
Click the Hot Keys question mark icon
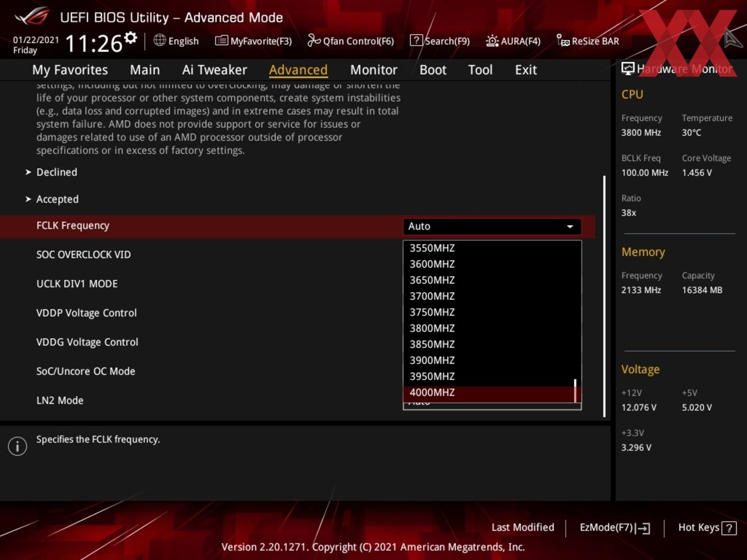(729, 528)
